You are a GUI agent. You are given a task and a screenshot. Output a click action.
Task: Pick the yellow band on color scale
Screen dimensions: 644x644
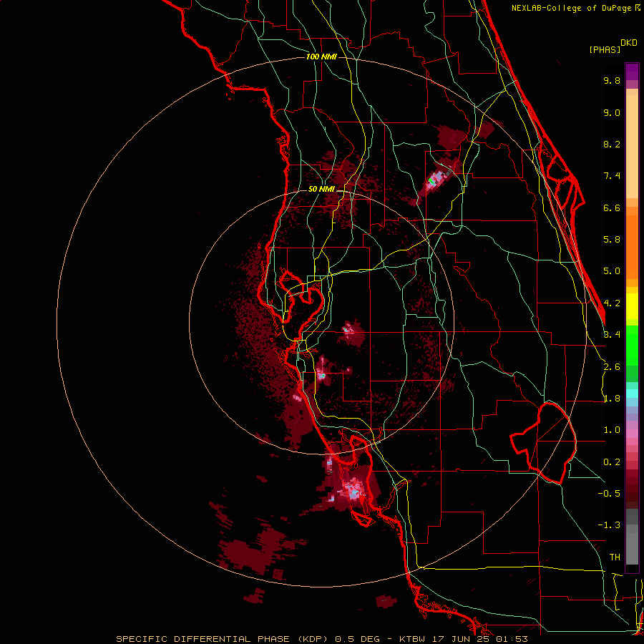click(x=632, y=306)
